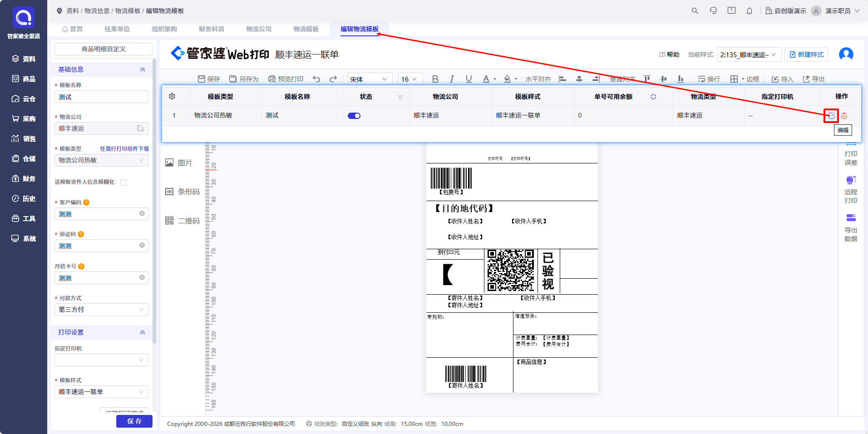This screenshot has height=434, width=868.
Task: Show the 客户编码 help tip
Action: pyautogui.click(x=86, y=202)
